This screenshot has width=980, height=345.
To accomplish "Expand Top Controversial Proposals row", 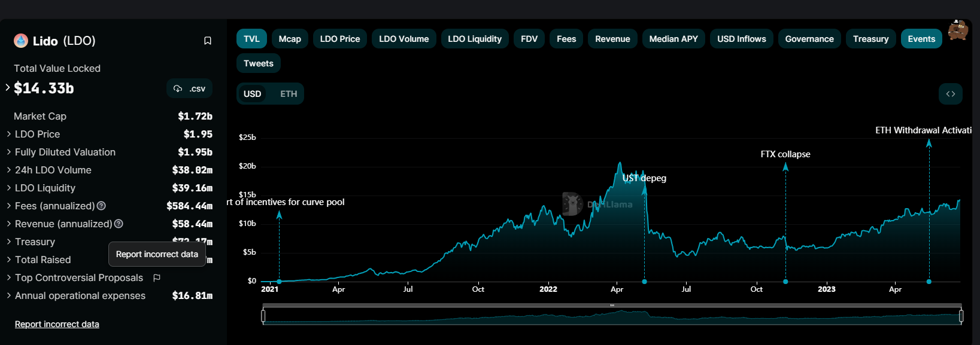I will [x=9, y=277].
